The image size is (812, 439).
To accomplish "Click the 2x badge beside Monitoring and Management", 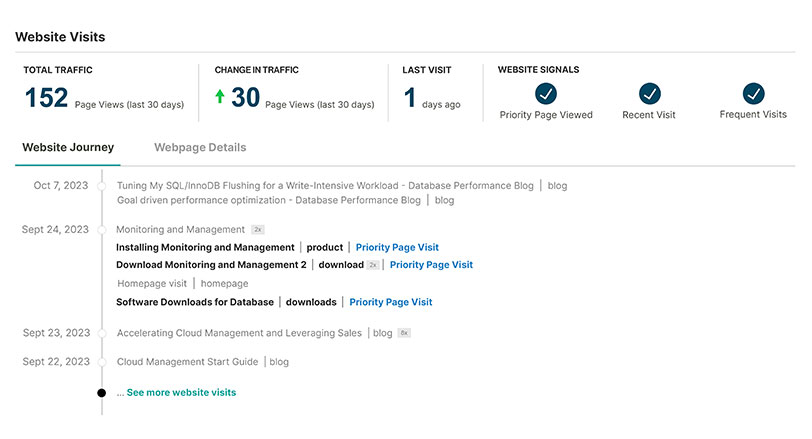I will 258,229.
